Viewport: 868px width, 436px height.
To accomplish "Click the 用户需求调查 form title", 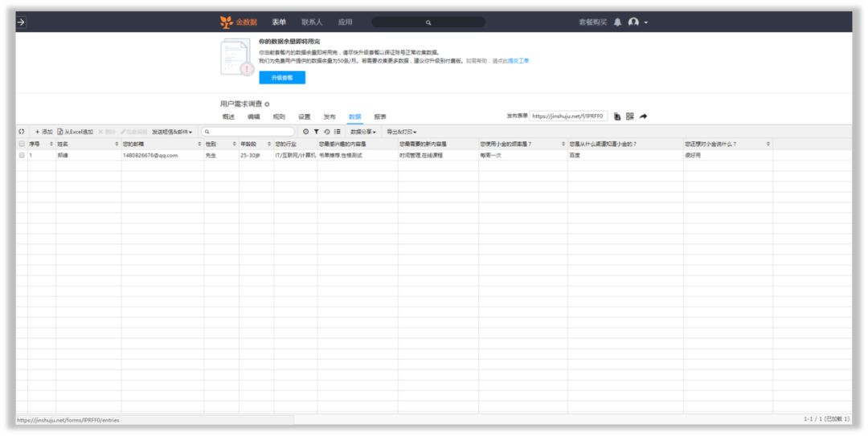I will point(241,104).
